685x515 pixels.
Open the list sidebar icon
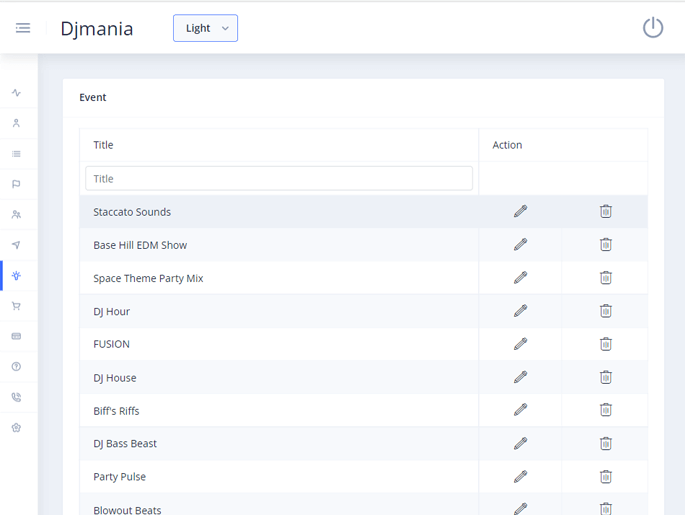coord(16,154)
